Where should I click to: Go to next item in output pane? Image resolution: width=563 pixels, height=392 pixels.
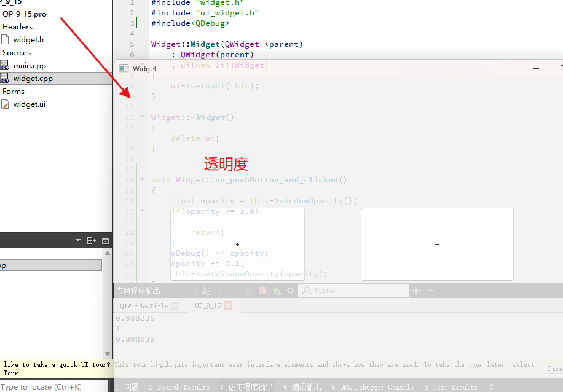click(x=234, y=291)
